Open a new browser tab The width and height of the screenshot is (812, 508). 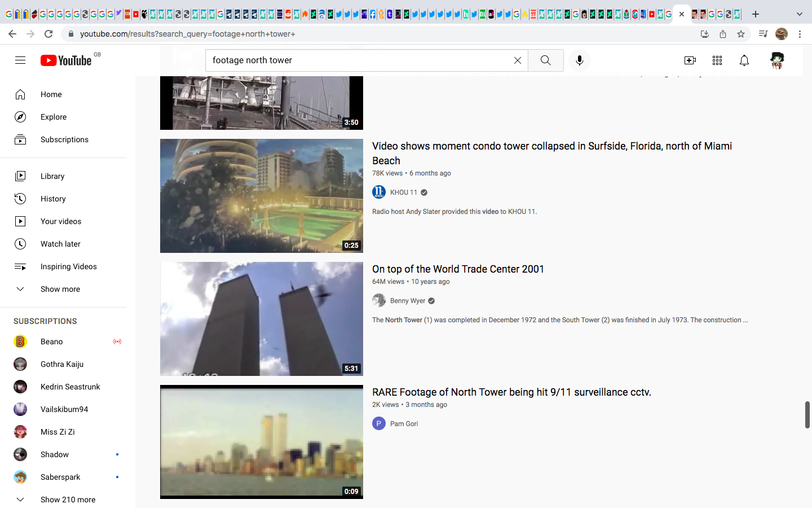tap(756, 14)
